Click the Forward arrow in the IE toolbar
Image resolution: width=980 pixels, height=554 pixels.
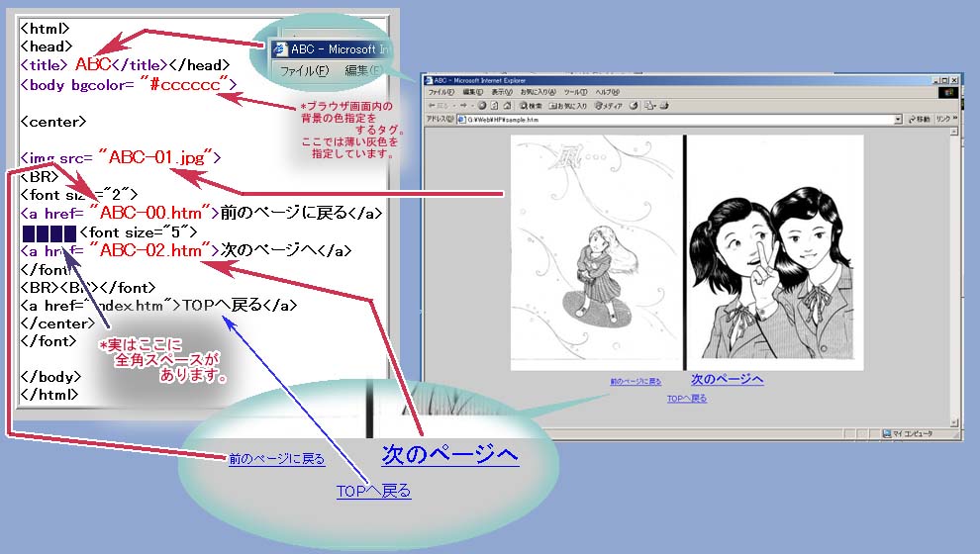[463, 106]
